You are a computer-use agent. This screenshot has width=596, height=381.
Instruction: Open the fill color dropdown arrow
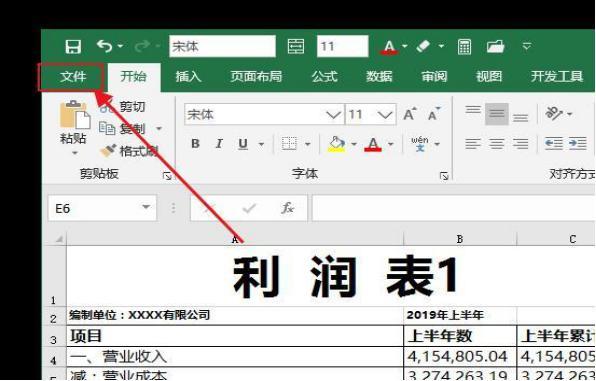pos(354,144)
